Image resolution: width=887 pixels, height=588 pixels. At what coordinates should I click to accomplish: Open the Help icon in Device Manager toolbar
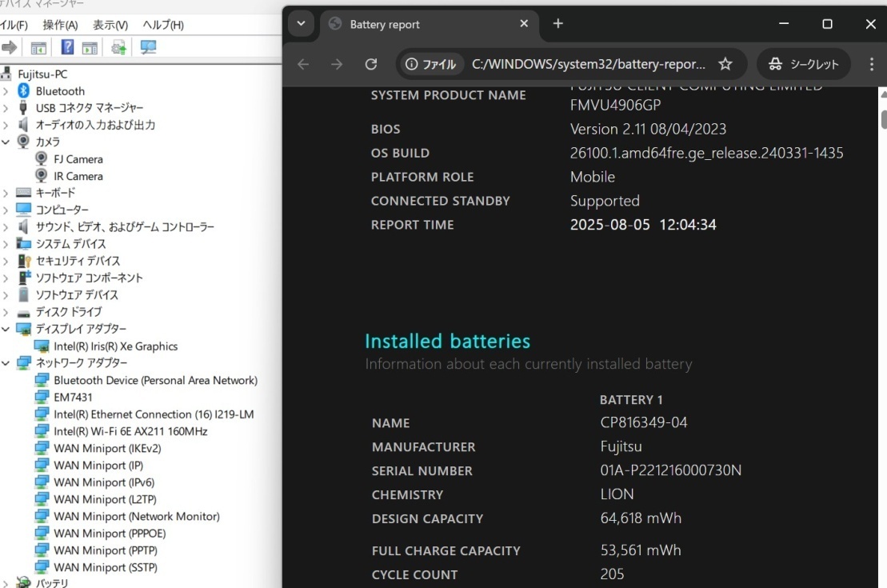click(x=67, y=47)
